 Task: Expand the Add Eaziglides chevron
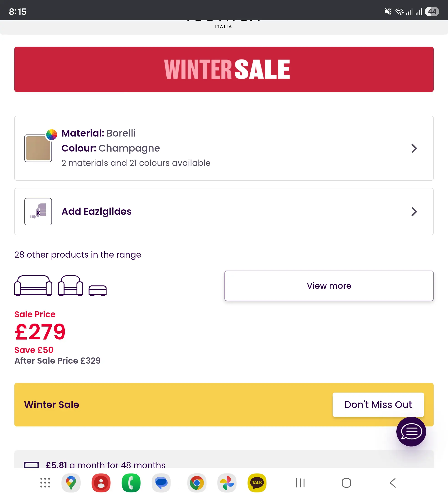click(x=414, y=212)
